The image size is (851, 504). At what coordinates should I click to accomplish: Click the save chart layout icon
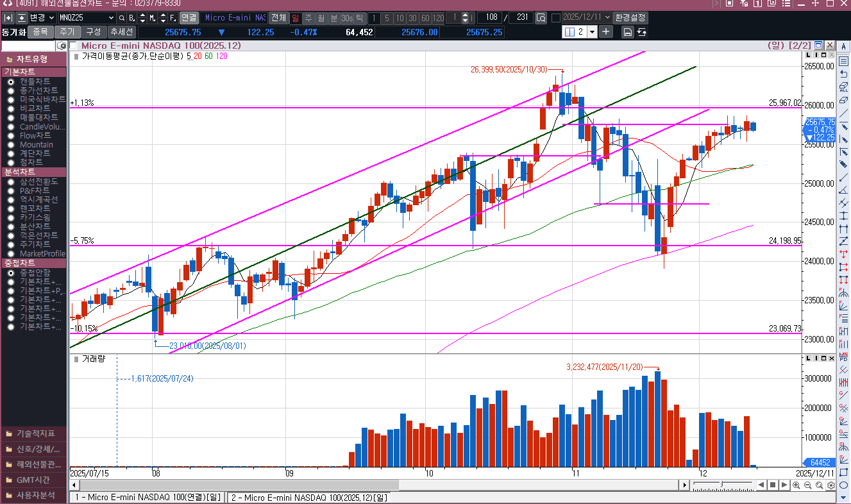click(x=628, y=32)
